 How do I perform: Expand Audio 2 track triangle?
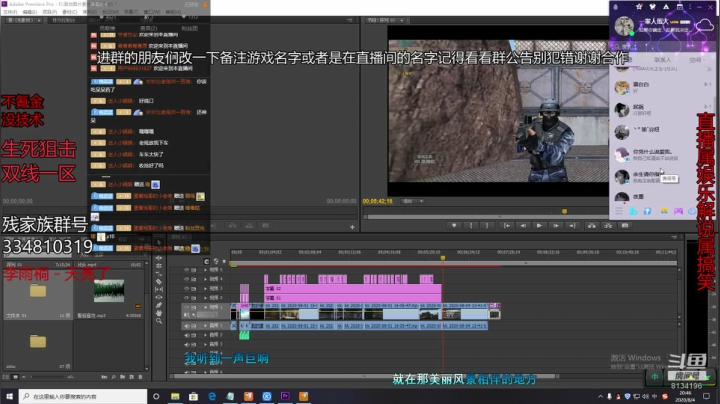click(206, 335)
